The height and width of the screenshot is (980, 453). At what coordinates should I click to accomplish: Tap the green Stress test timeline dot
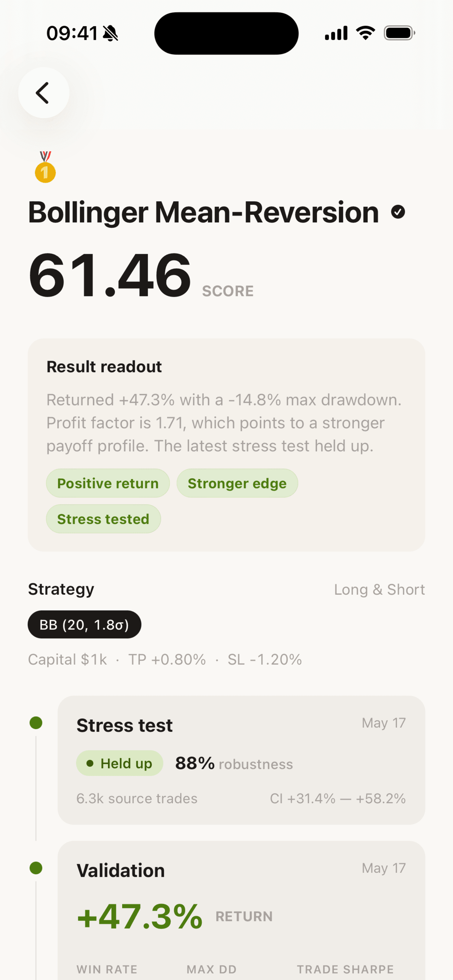(36, 723)
